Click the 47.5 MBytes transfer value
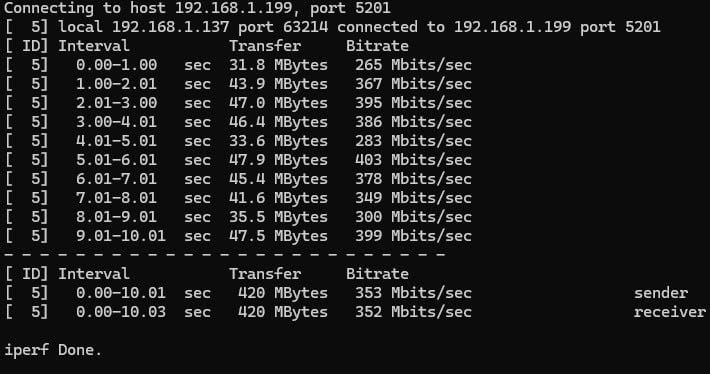Viewport: 710px width, 374px height. [x=278, y=236]
